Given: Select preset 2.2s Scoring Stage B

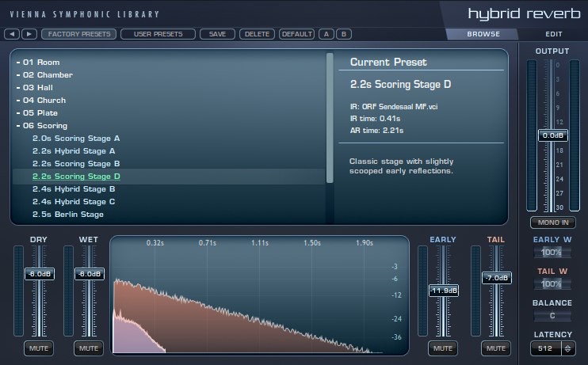Looking at the screenshot, I should click(x=76, y=164).
